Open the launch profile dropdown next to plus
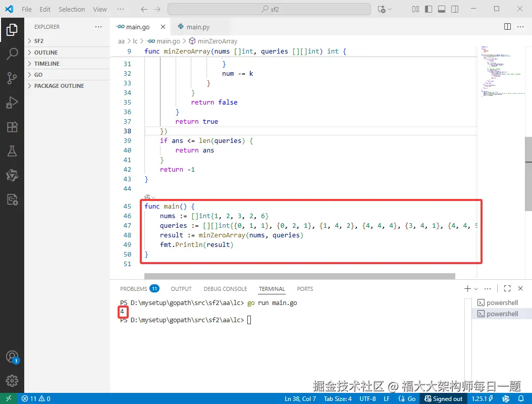Viewport: 532px width, 404px height. (476, 288)
